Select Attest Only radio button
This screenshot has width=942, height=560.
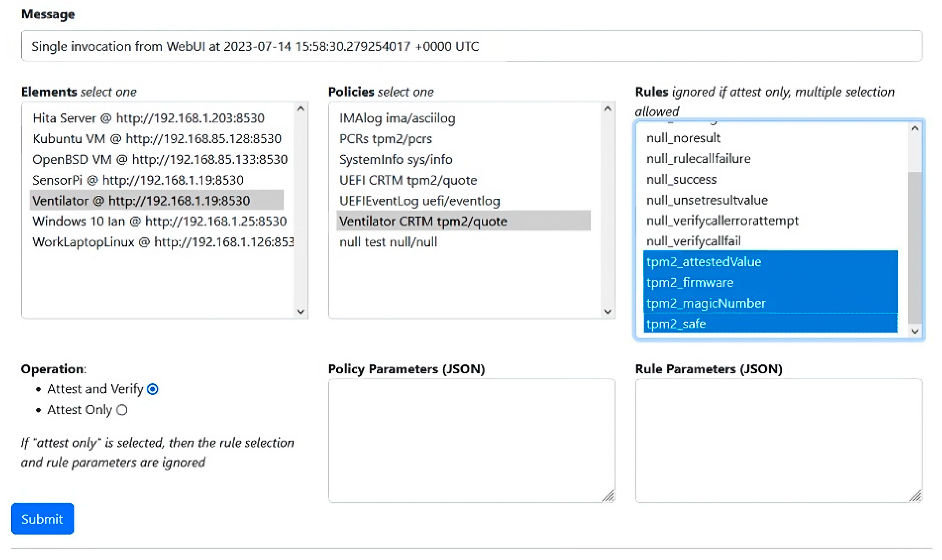(x=121, y=410)
